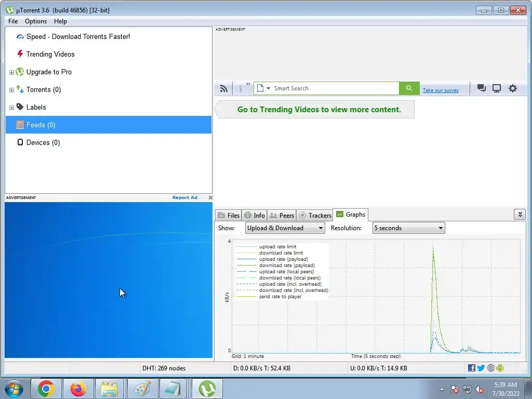Image resolution: width=532 pixels, height=399 pixels.
Task: Click download status D: 0.0 KB/s
Action: click(x=262, y=368)
